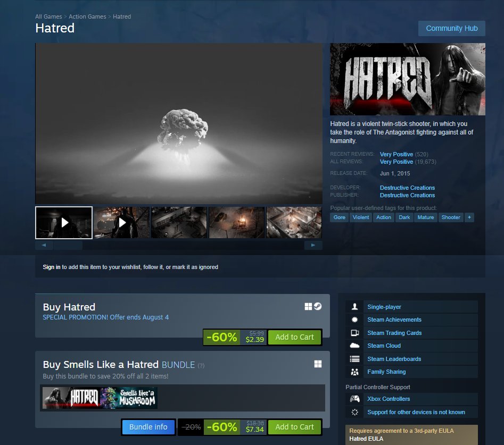
Task: Open Support for other devices link
Action: (416, 412)
